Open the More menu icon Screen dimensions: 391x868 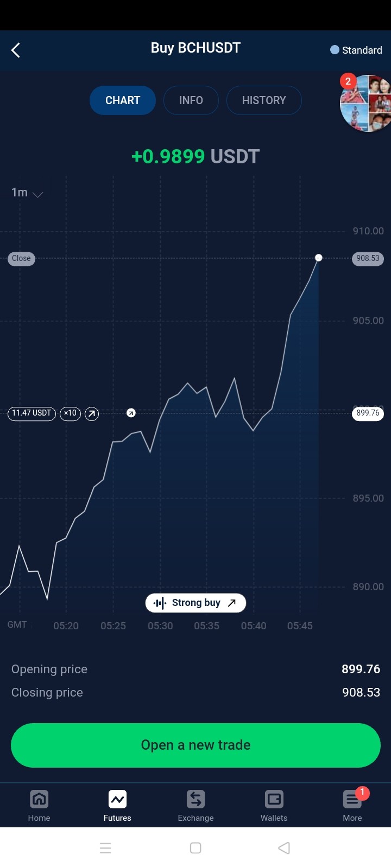coord(352,799)
